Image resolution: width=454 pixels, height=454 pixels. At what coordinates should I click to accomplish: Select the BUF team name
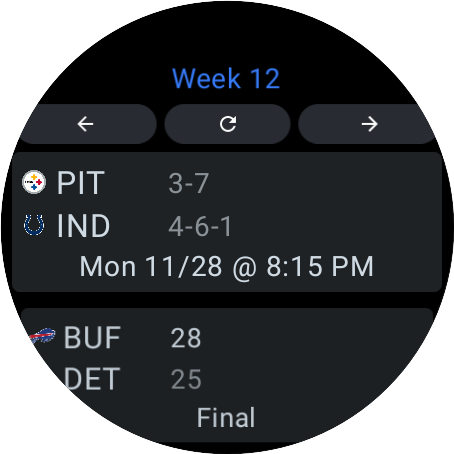tap(92, 338)
